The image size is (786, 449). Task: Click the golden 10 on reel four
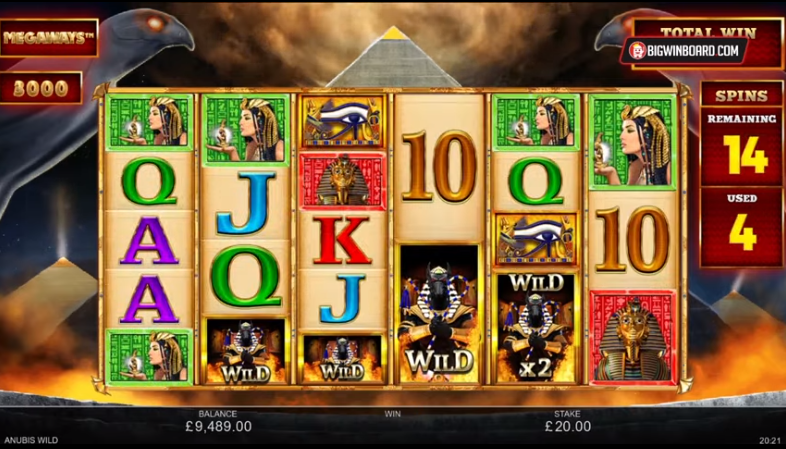tap(439, 166)
